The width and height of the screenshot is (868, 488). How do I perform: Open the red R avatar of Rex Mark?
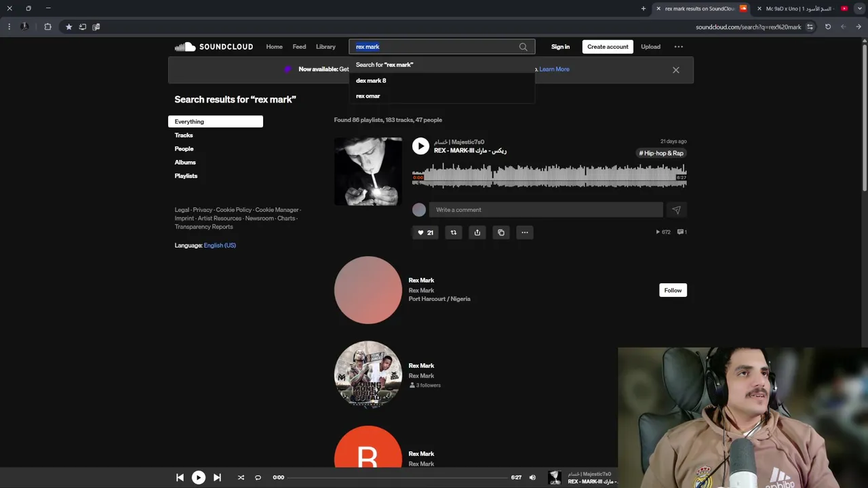tap(368, 447)
